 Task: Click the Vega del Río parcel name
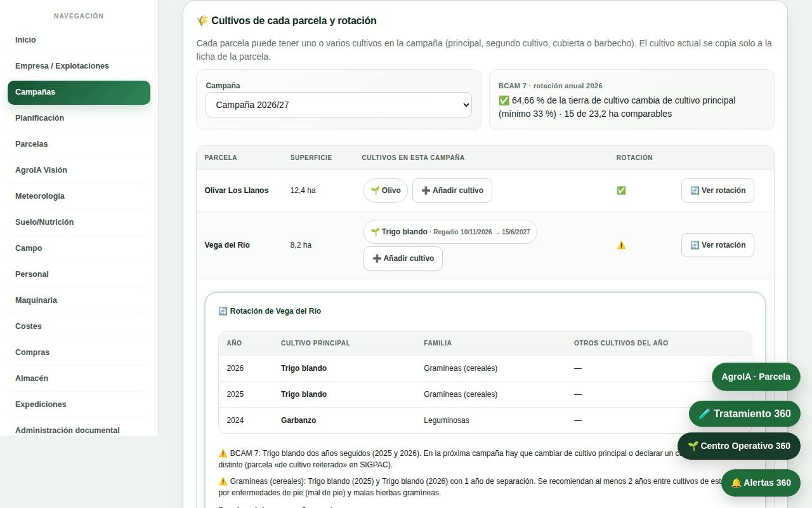click(x=227, y=245)
